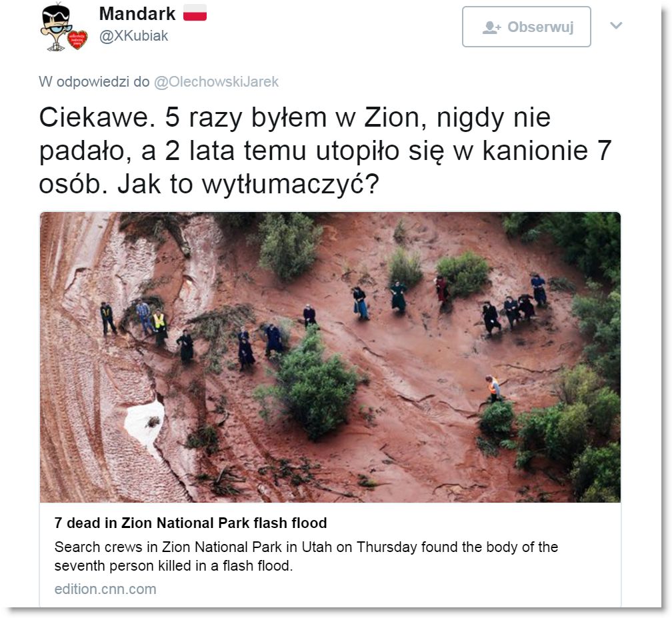Click the Polish flag emoji beside Mandark
Image resolution: width=672 pixels, height=618 pixels.
pyautogui.click(x=195, y=13)
